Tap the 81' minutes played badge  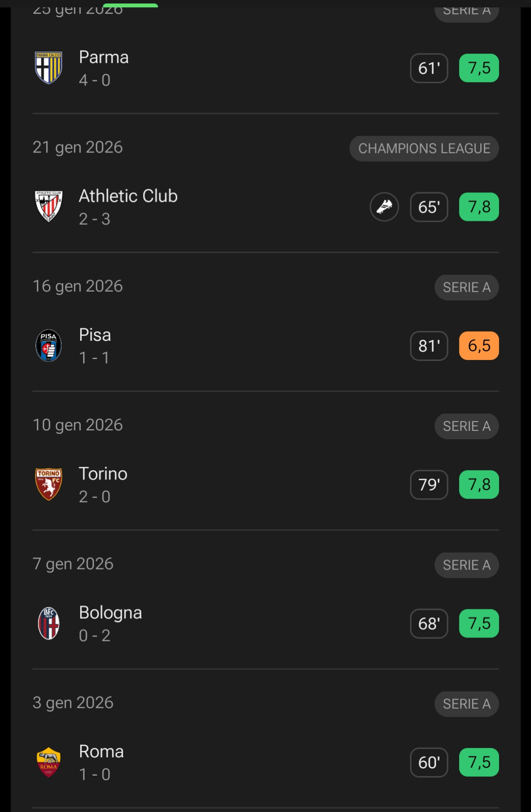pos(429,346)
